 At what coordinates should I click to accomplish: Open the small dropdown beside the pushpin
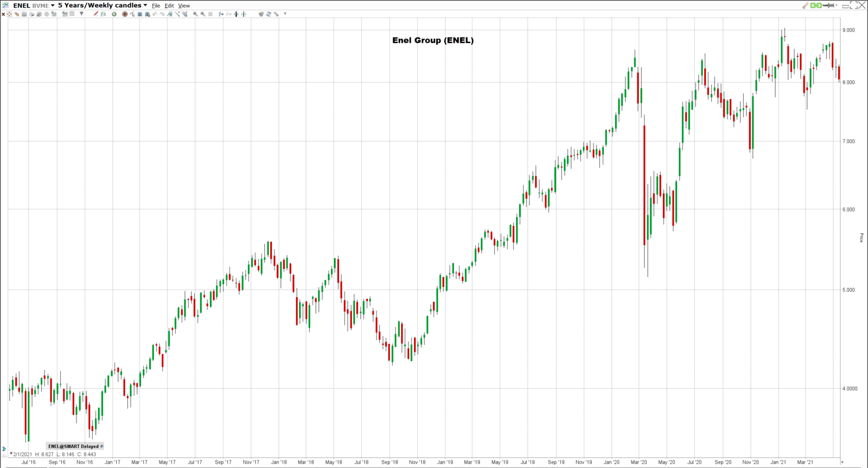coord(837,5)
